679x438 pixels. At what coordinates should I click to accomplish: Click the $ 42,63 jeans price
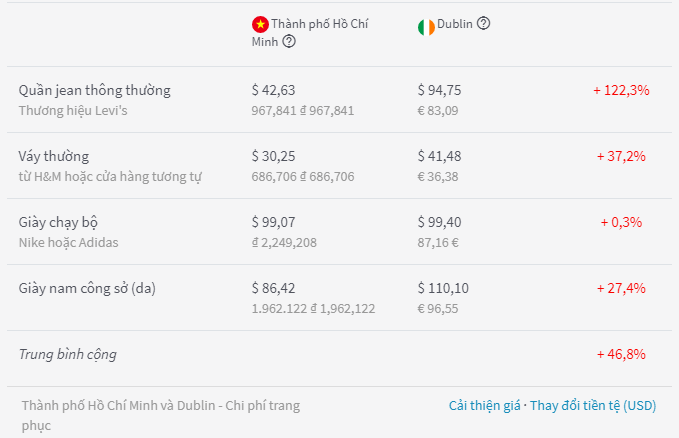(x=273, y=90)
